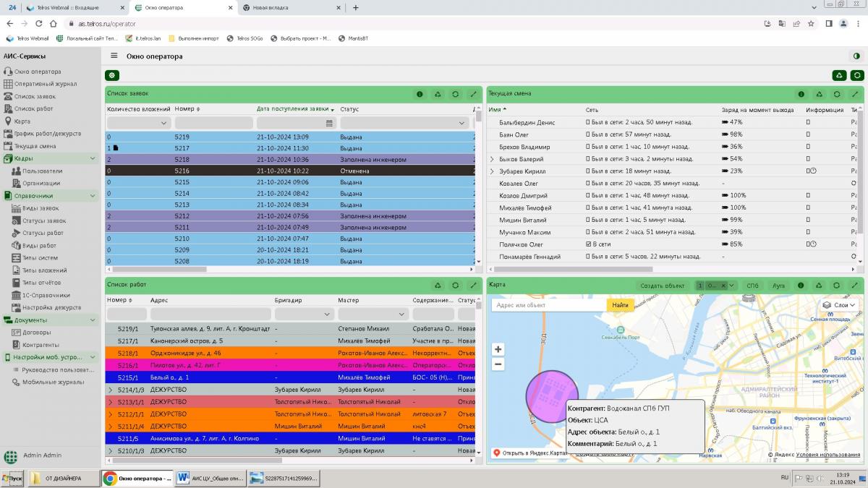Select request row 5216 Отменена
Image resolution: width=868 pixels, height=488 pixels.
point(289,171)
